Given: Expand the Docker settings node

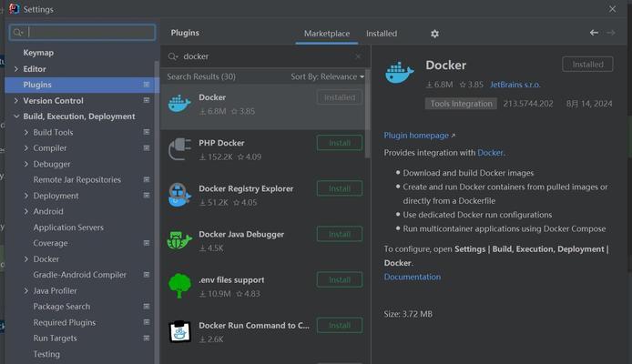Looking at the screenshot, I should pyautogui.click(x=26, y=259).
